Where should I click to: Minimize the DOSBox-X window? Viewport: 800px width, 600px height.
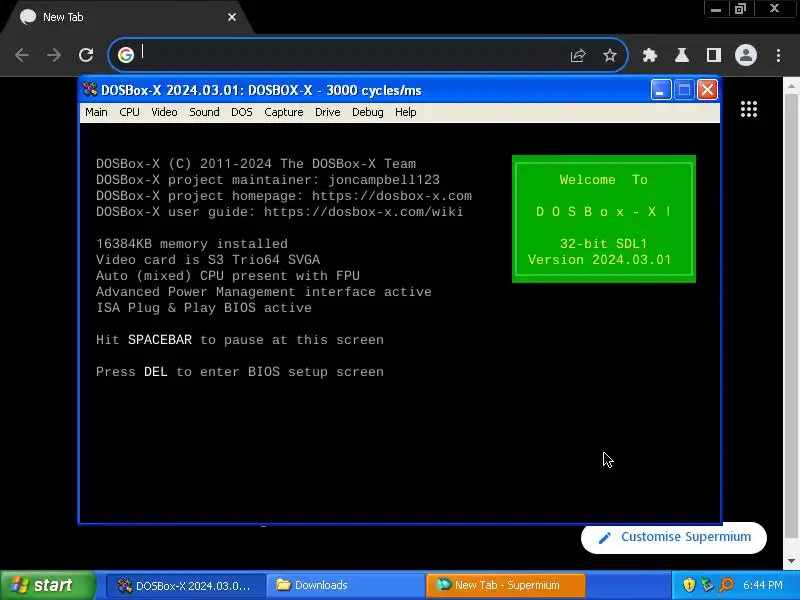[x=661, y=90]
